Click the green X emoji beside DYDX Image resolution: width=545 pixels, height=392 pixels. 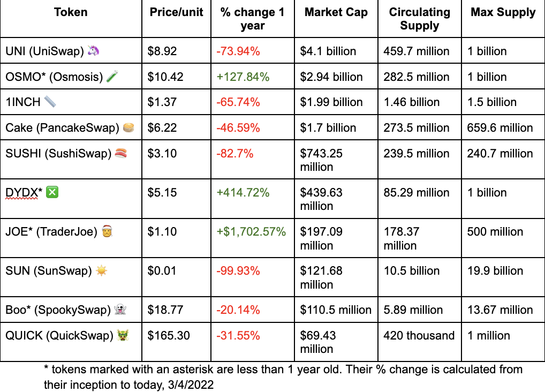52,192
